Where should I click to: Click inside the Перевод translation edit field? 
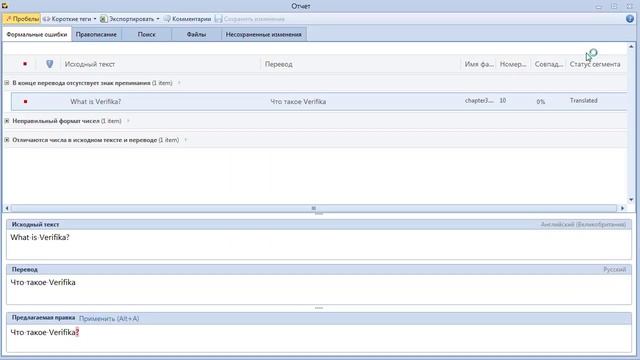click(319, 289)
